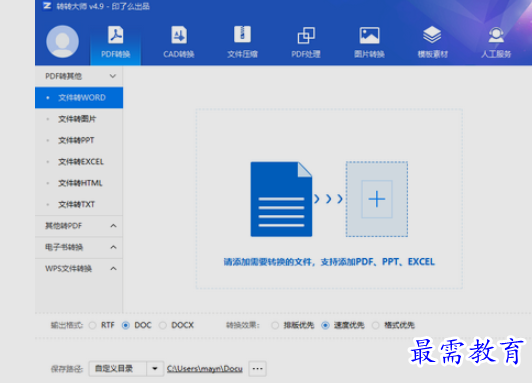Open the 人工服务 support icon
This screenshot has width=532, height=383.
[x=496, y=42]
